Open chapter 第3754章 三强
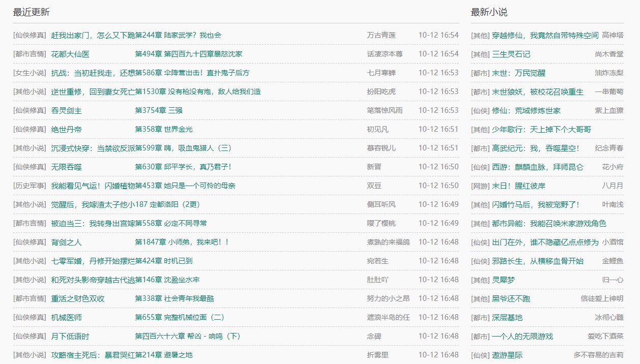Viewport: 640px width, 364px height. click(159, 110)
